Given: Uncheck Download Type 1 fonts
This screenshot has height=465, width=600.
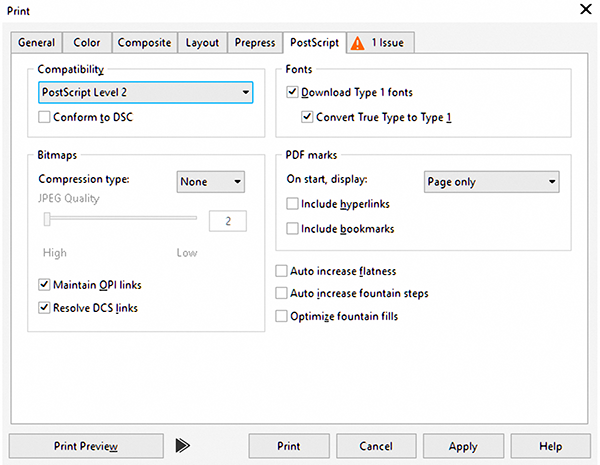Looking at the screenshot, I should click(292, 93).
